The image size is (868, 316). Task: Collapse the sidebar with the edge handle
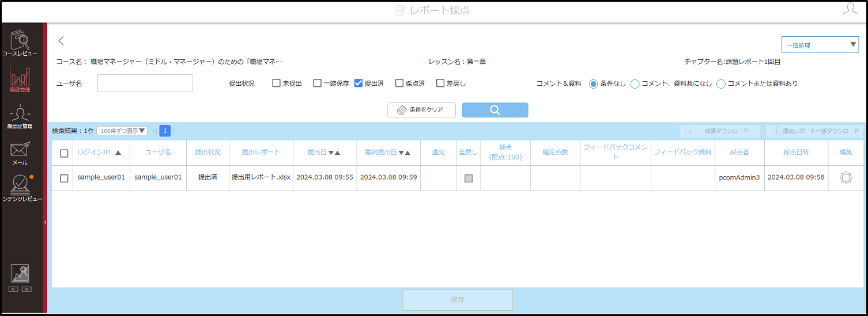[x=45, y=222]
